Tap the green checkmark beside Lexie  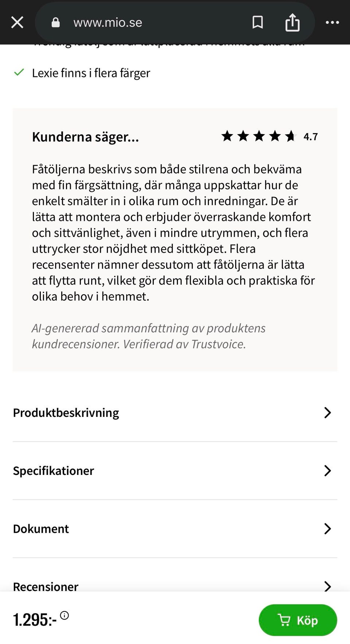pyautogui.click(x=19, y=73)
